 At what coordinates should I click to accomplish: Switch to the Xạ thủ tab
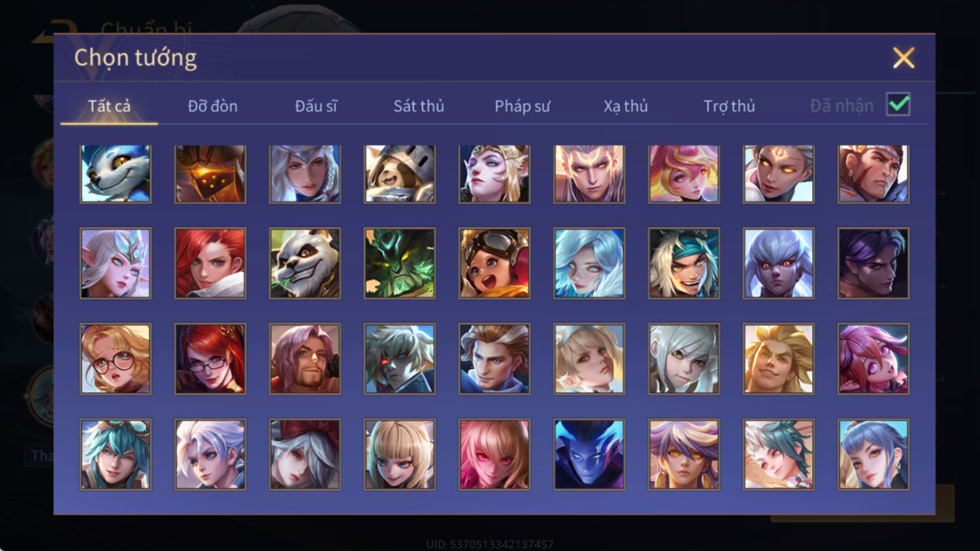pyautogui.click(x=626, y=106)
